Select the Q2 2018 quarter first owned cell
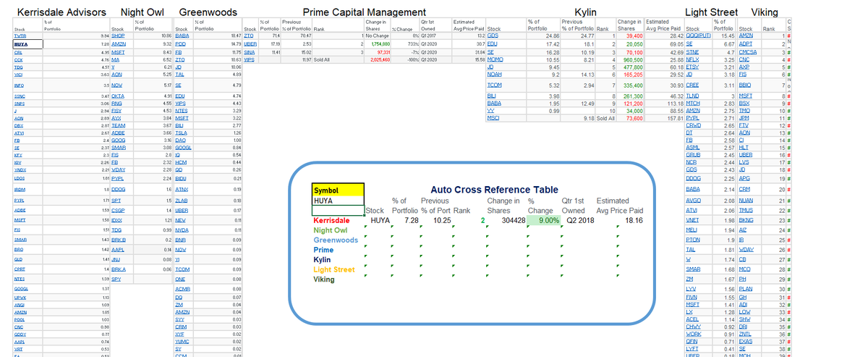The height and width of the screenshot is (357, 868). 580,219
